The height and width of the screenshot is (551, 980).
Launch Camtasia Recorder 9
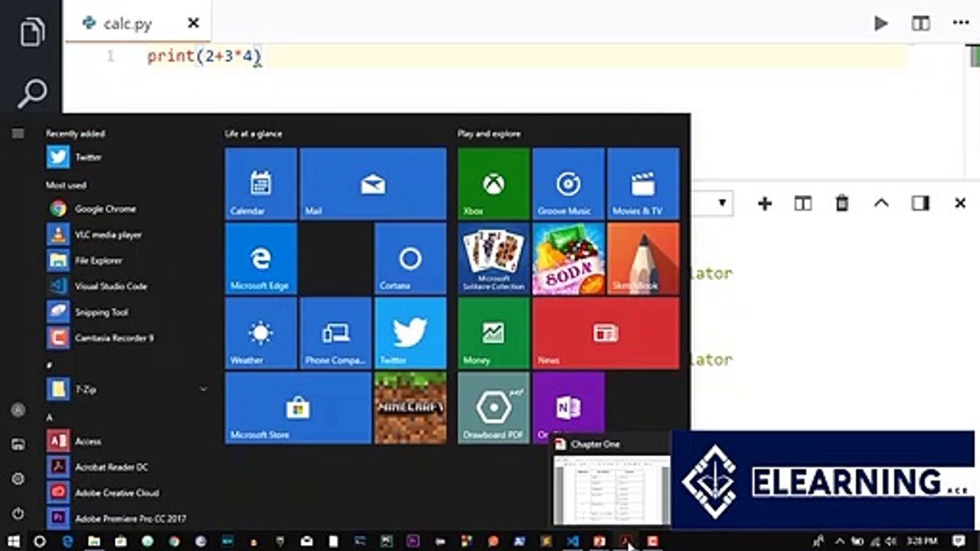coord(122,337)
